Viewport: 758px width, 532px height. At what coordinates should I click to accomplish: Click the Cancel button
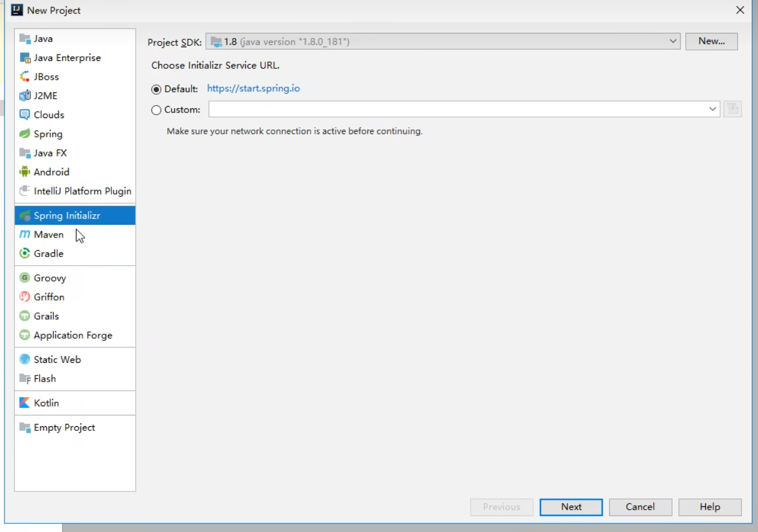(640, 507)
